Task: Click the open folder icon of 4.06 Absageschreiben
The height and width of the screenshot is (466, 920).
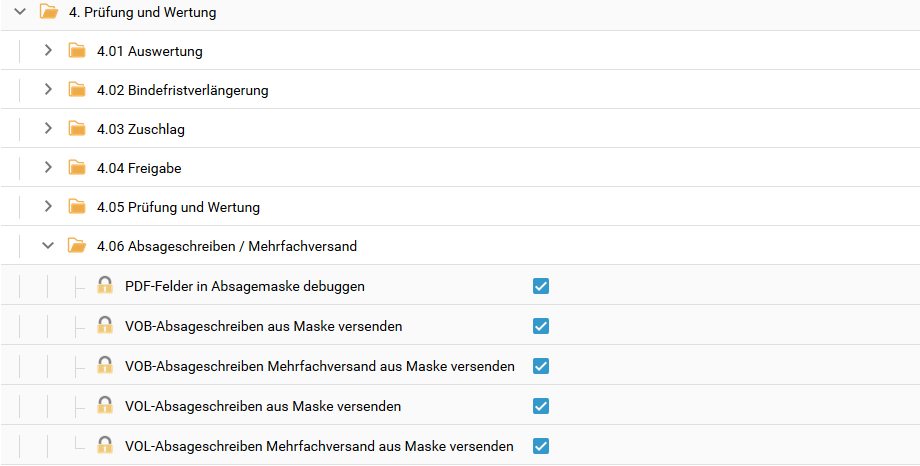Action: tap(77, 246)
